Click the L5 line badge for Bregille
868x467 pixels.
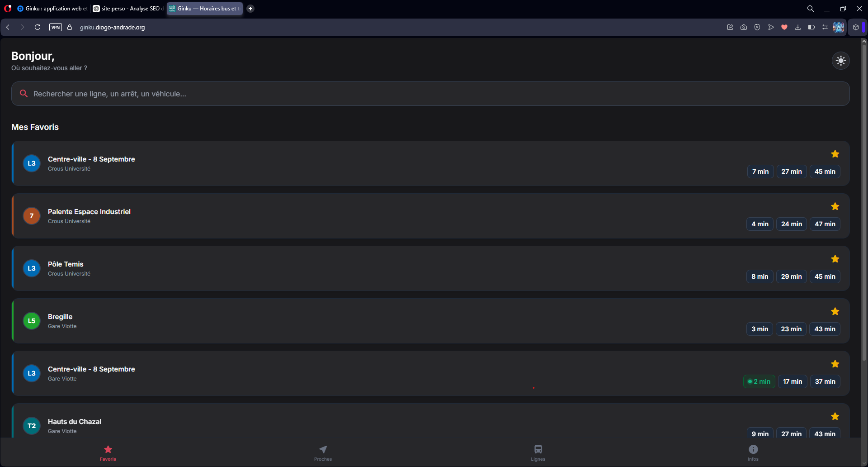(x=32, y=321)
